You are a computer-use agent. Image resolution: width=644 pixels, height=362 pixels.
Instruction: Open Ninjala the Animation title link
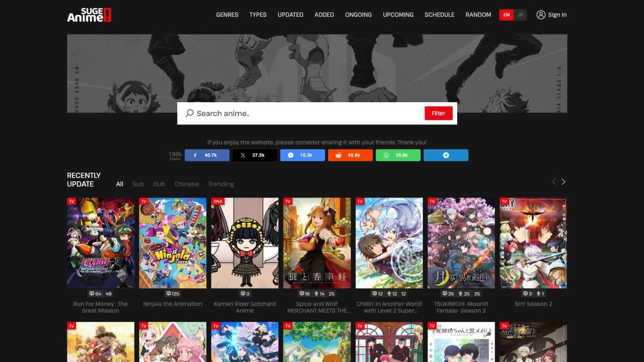pos(173,304)
